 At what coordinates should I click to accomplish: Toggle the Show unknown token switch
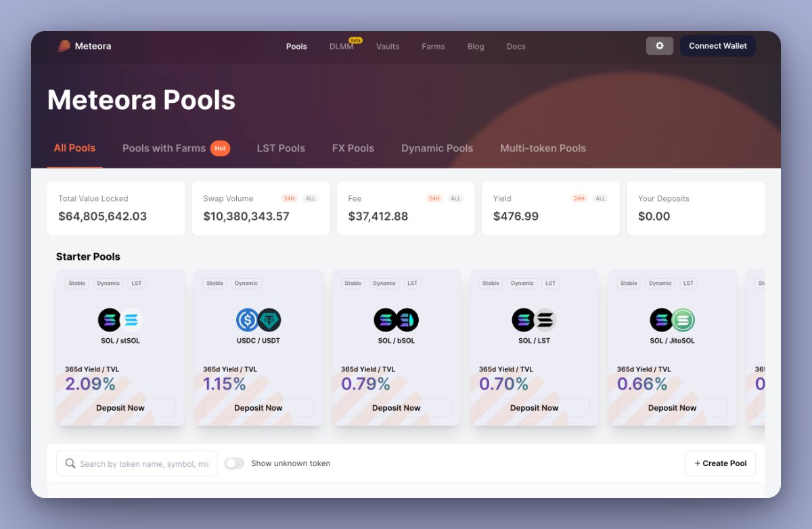pyautogui.click(x=234, y=463)
